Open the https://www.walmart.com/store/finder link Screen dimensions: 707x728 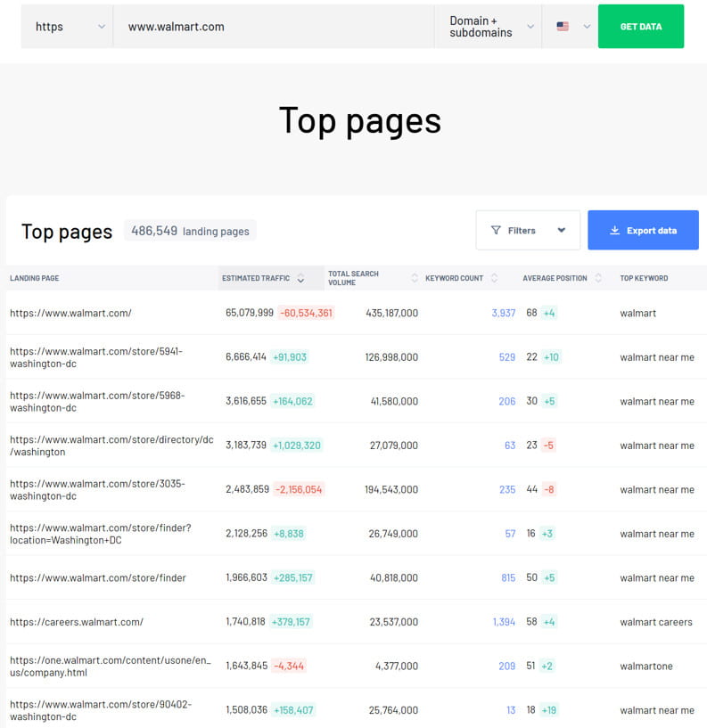click(x=97, y=578)
